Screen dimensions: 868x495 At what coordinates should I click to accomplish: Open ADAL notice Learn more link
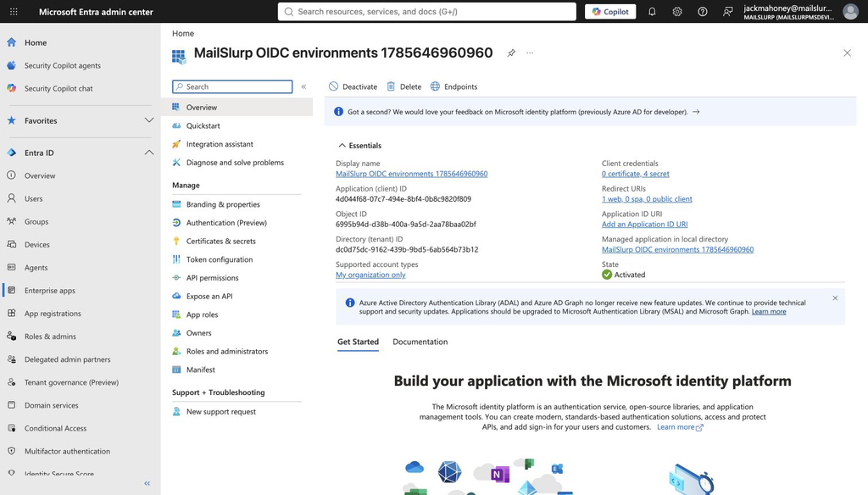(768, 312)
